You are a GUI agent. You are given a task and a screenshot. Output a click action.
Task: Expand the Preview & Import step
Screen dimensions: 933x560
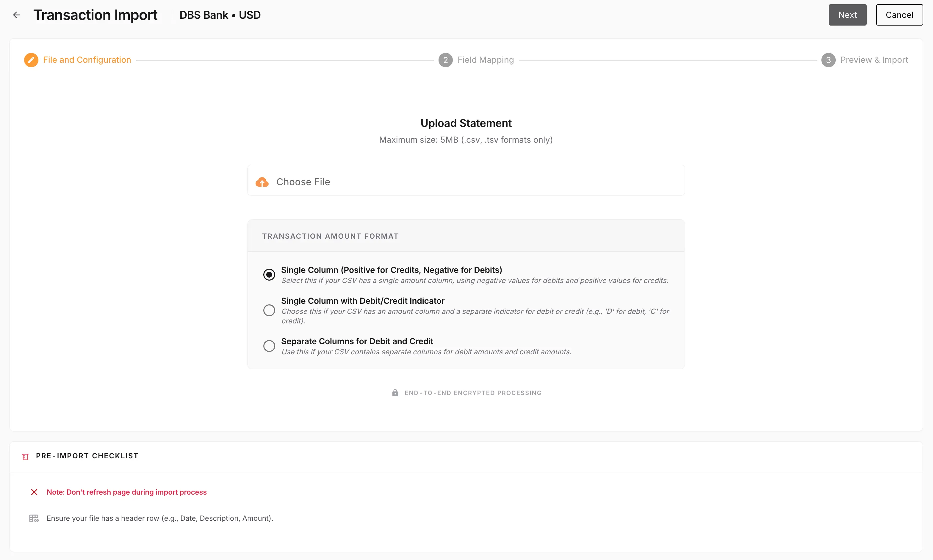click(x=874, y=60)
